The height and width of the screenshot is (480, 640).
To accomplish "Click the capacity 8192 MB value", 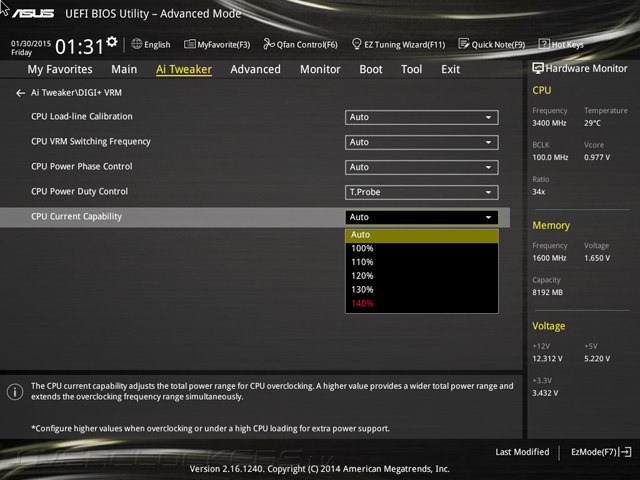I will [547, 293].
